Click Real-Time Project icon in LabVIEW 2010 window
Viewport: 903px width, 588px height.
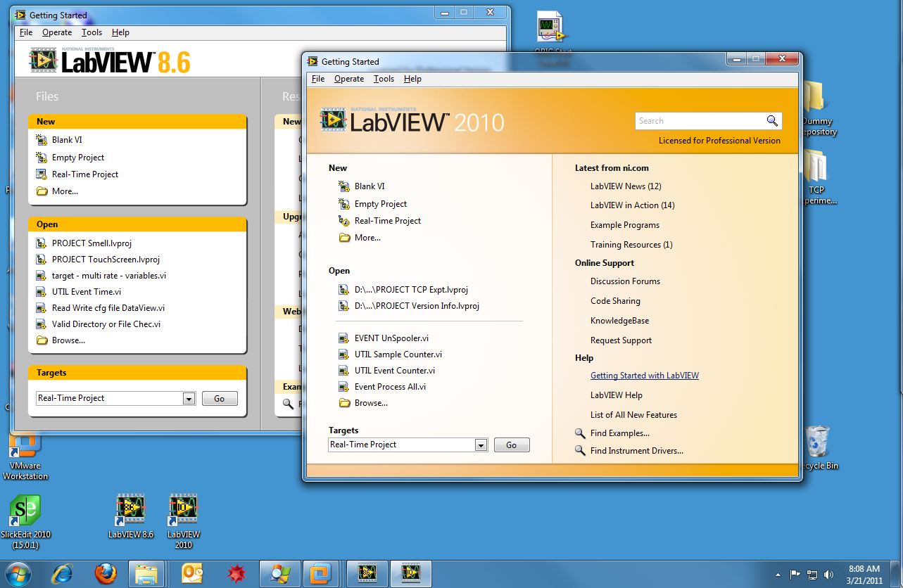click(x=344, y=221)
